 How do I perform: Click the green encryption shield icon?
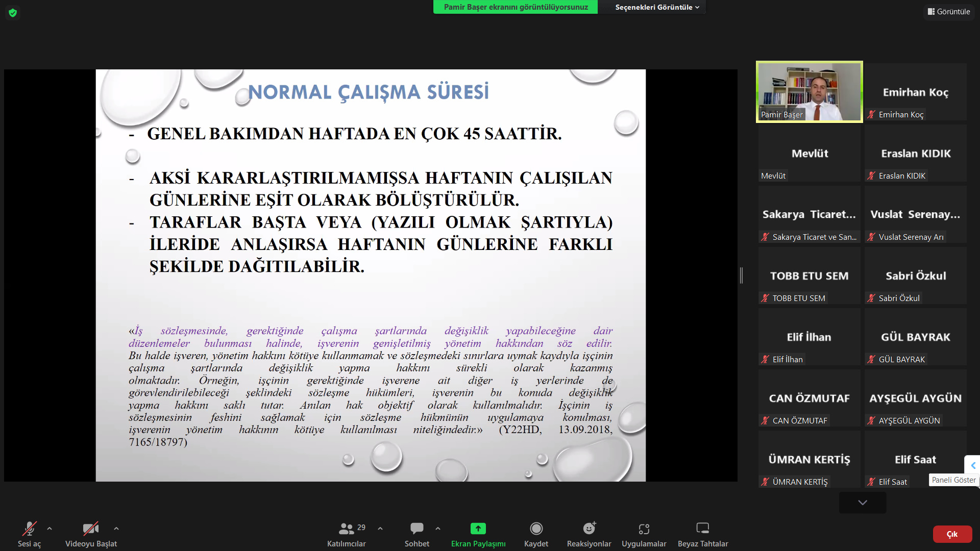13,13
